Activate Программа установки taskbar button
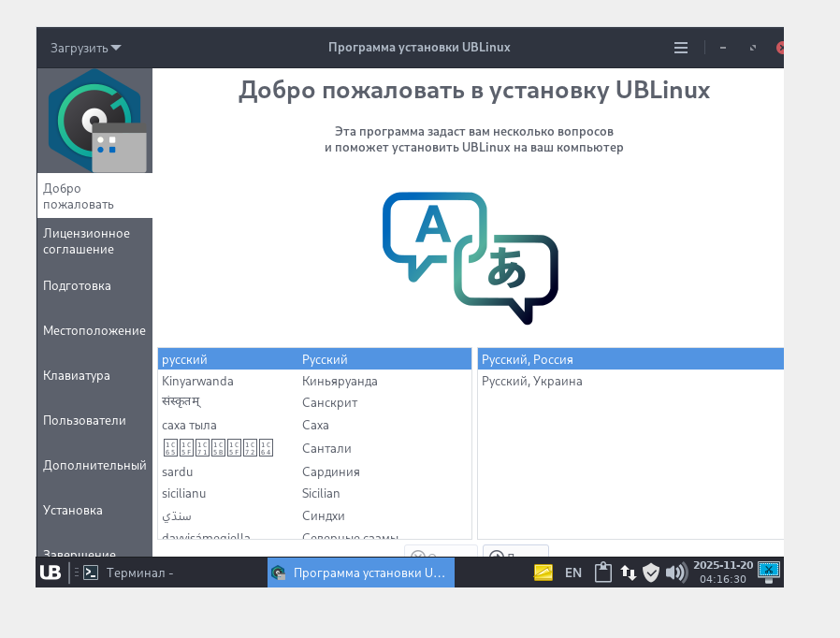Screen dimensions: 840x638 [361, 573]
